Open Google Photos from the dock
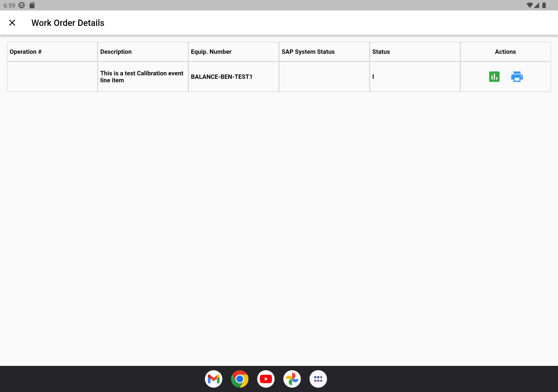 pyautogui.click(x=292, y=379)
